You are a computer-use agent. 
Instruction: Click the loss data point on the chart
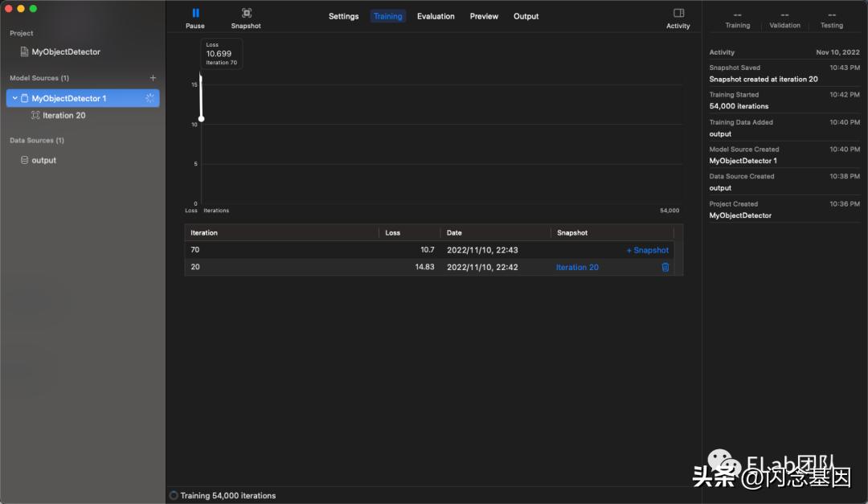(201, 119)
